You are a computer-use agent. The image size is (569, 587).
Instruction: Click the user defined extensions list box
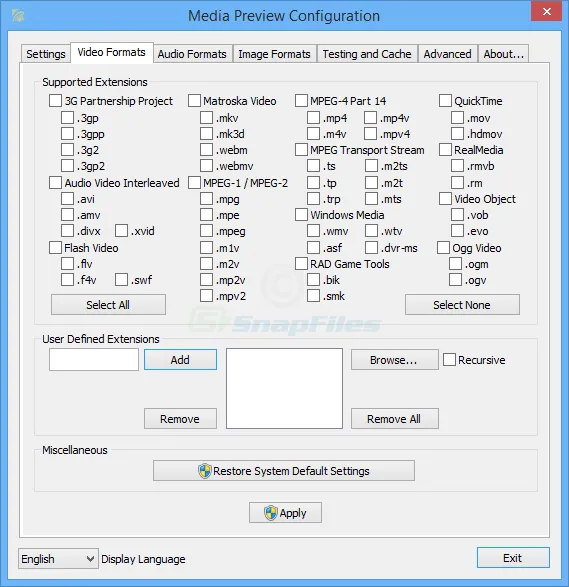(284, 388)
